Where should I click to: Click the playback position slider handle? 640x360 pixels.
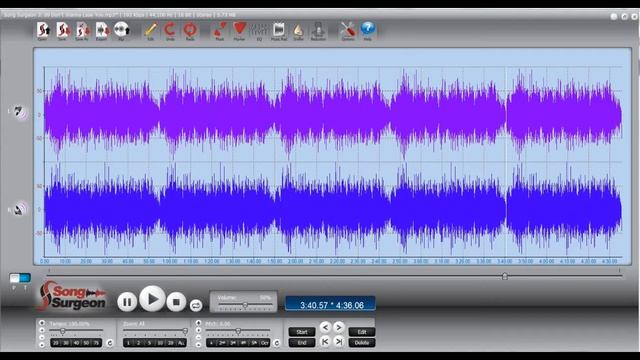[505, 276]
